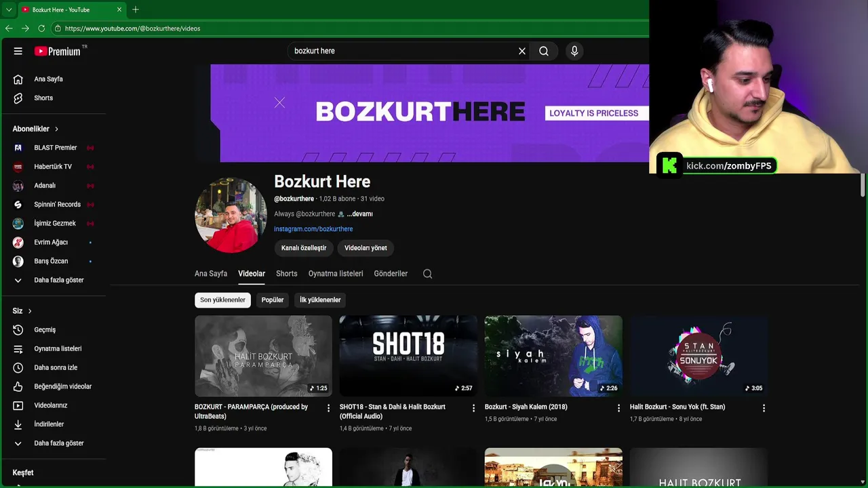Image resolution: width=868 pixels, height=488 pixels.
Task: Close the Bozkurt Here - YouTube tab
Action: tap(120, 9)
